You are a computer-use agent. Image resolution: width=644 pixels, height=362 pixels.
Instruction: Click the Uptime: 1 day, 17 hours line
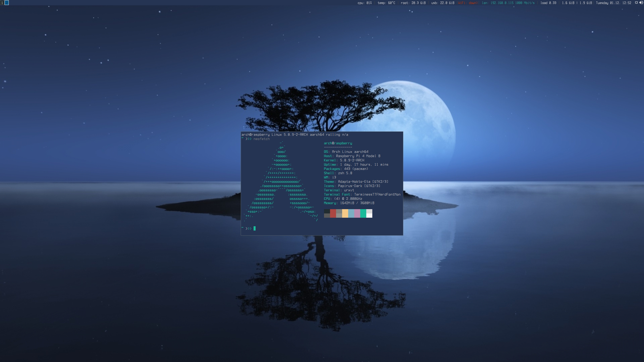point(356,165)
